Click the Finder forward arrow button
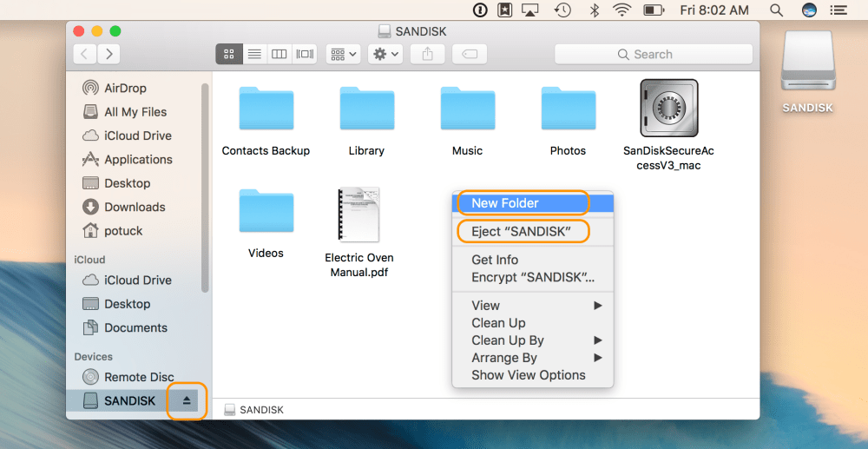Image resolution: width=868 pixels, height=449 pixels. tap(108, 54)
